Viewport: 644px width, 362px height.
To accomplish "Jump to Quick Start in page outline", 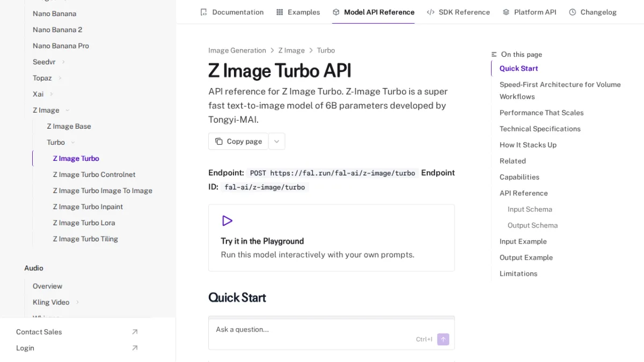I will coord(518,68).
